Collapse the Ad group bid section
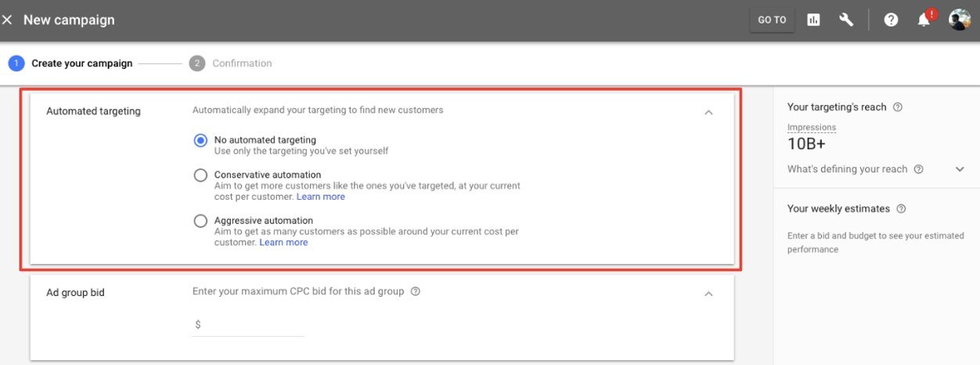Image resolution: width=980 pixels, height=365 pixels. (x=708, y=294)
